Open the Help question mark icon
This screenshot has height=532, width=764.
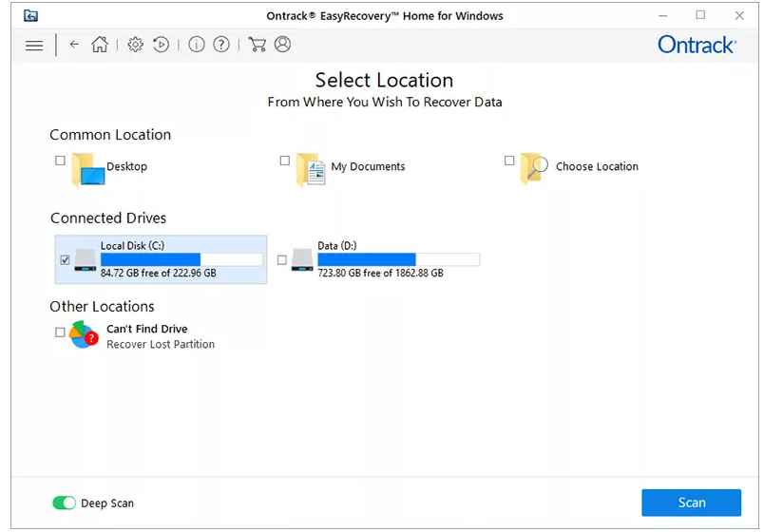coord(221,45)
